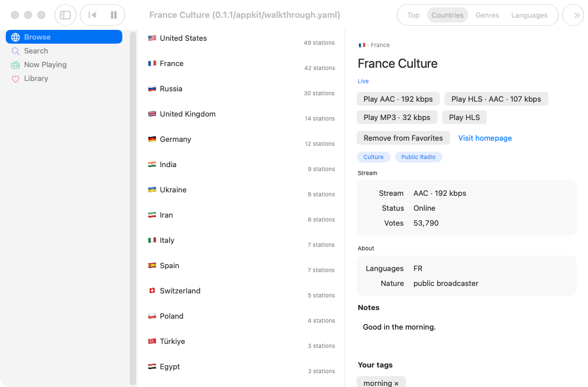588x387 pixels.
Task: Pause the current playback
Action: pos(114,15)
